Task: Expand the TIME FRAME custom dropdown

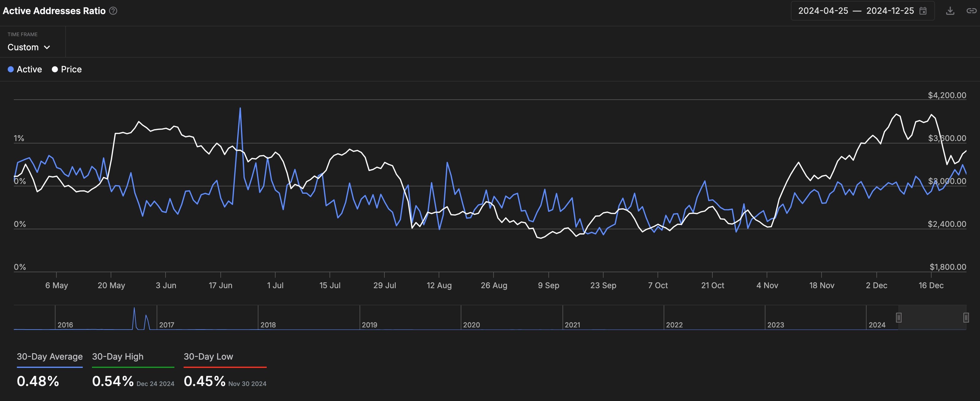Action: 29,47
